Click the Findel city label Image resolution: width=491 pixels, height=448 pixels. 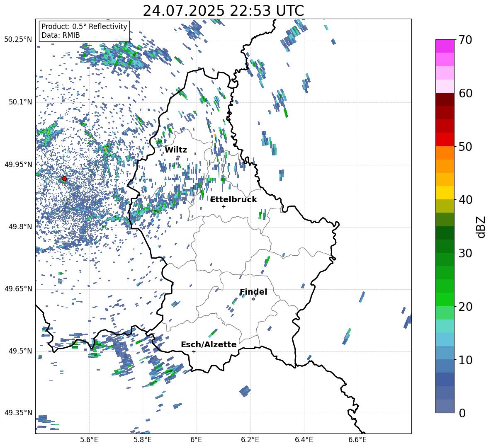253,292
